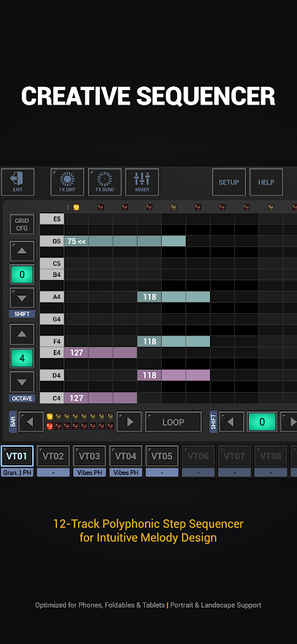The image size is (297, 644).
Task: Open the MIXER faders icon
Action: click(x=142, y=182)
